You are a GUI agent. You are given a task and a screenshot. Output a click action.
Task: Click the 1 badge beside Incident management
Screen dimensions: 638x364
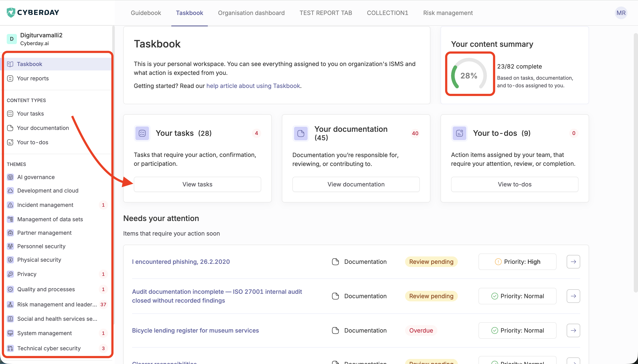tap(103, 205)
